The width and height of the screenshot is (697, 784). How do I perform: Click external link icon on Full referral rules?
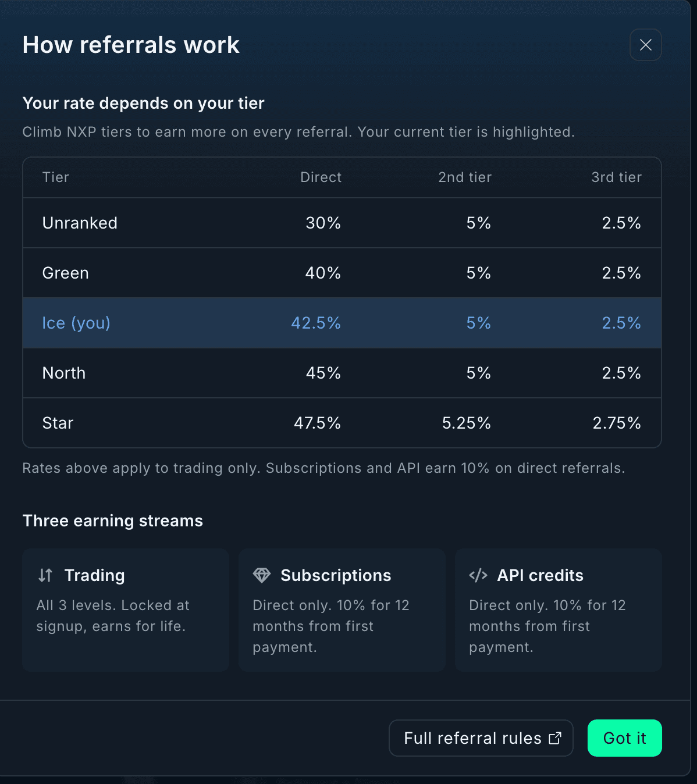[x=555, y=738]
